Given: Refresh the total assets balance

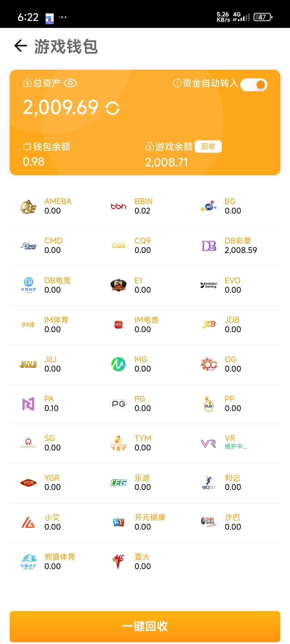Looking at the screenshot, I should [x=113, y=108].
